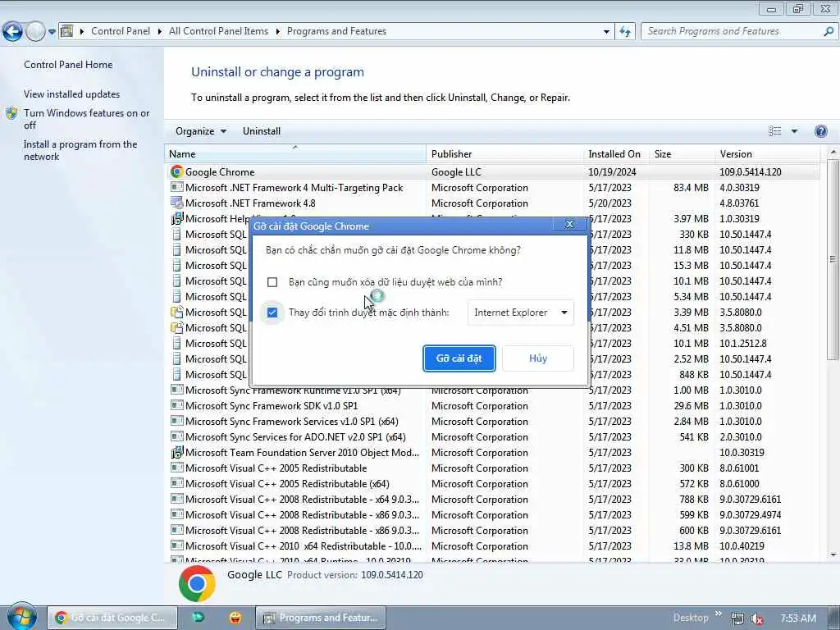Click the Forward navigation arrow button

[x=35, y=32]
